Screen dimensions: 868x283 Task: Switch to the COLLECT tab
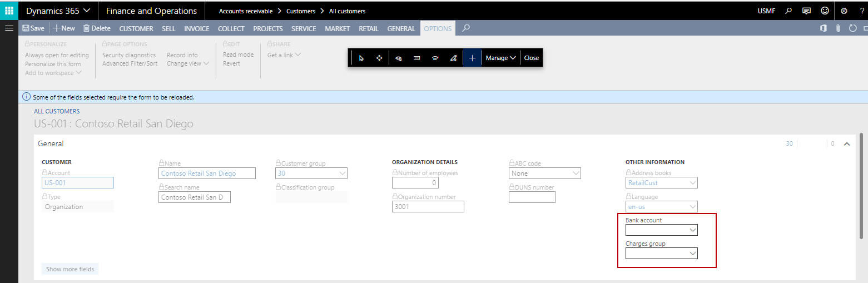tap(231, 28)
